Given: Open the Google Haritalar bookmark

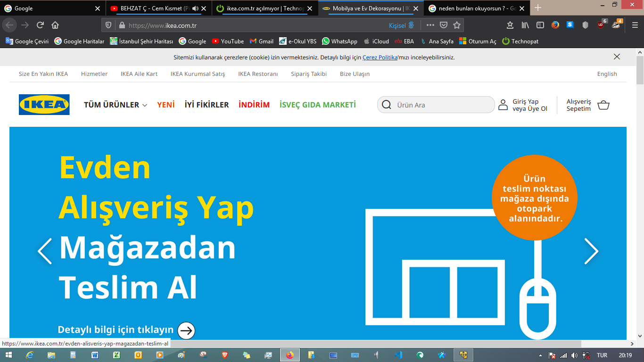Looking at the screenshot, I should pyautogui.click(x=79, y=41).
